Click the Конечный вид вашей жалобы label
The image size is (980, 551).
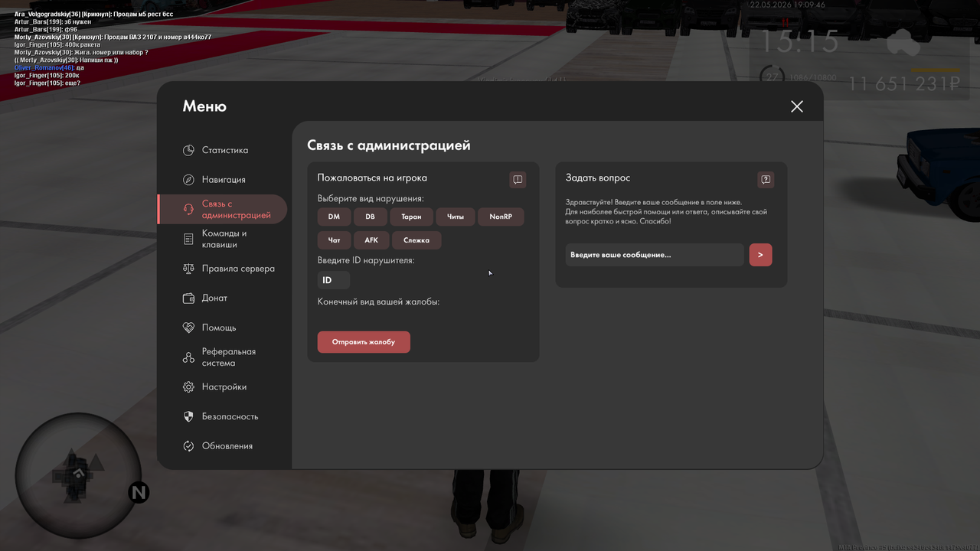click(x=378, y=302)
